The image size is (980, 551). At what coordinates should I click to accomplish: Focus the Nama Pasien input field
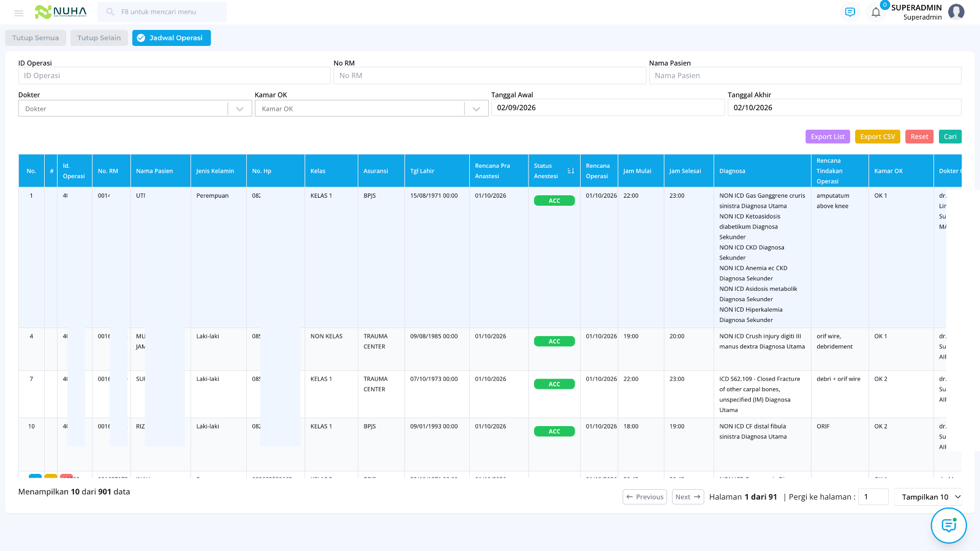805,75
